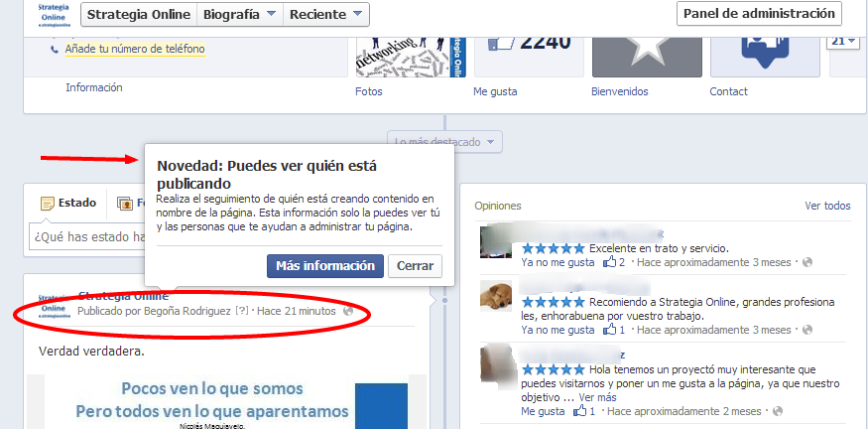Click stars of Hola tenemos un proyectó review
This screenshot has height=429, width=868.
click(x=553, y=369)
